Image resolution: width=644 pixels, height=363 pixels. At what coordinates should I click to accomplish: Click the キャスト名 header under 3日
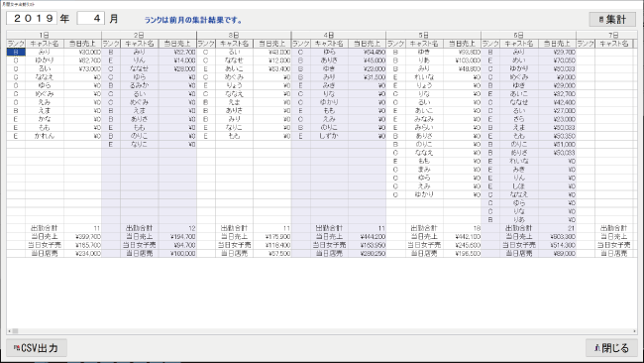pos(234,44)
